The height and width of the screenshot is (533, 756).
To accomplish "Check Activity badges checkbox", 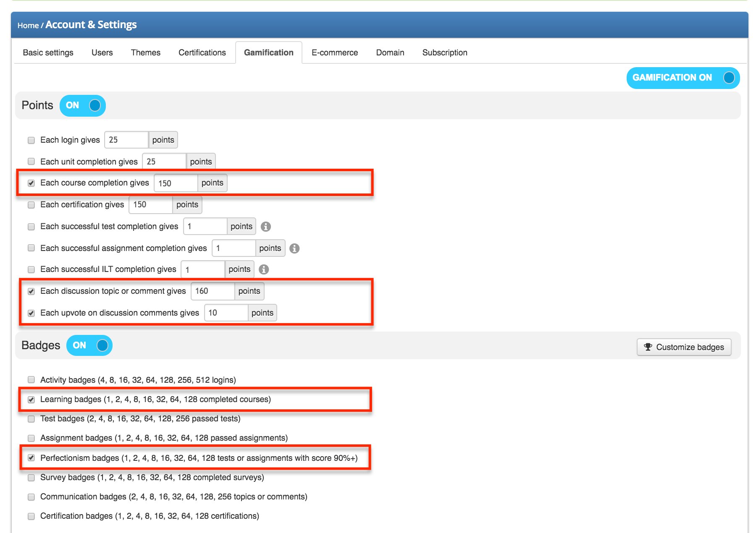I will tap(31, 380).
